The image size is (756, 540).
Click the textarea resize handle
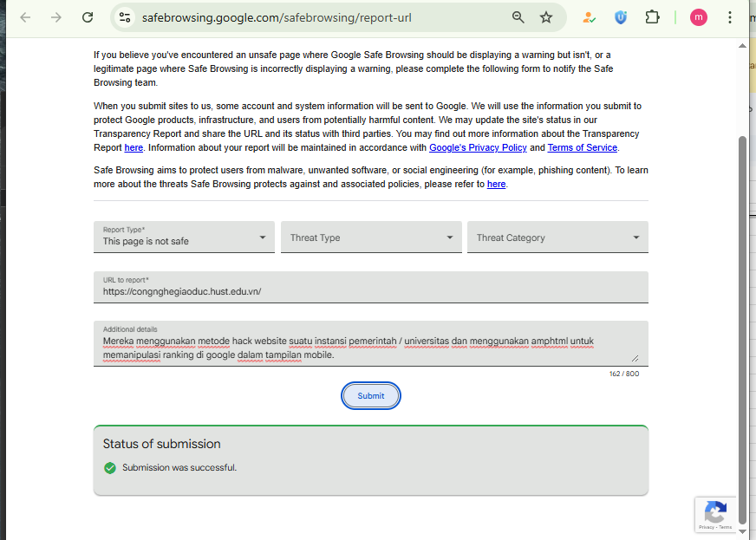[x=635, y=358]
